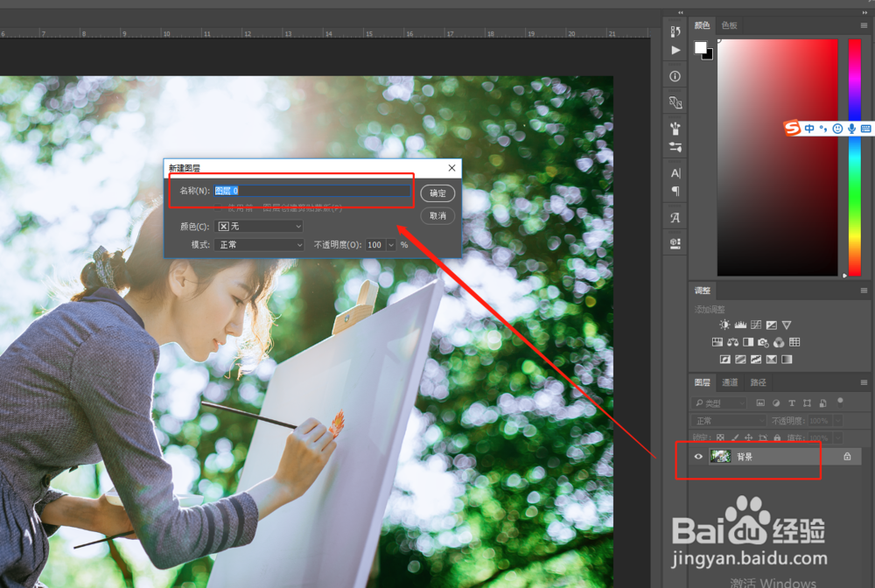Add an Invert adjustment
875x588 pixels.
(x=724, y=360)
